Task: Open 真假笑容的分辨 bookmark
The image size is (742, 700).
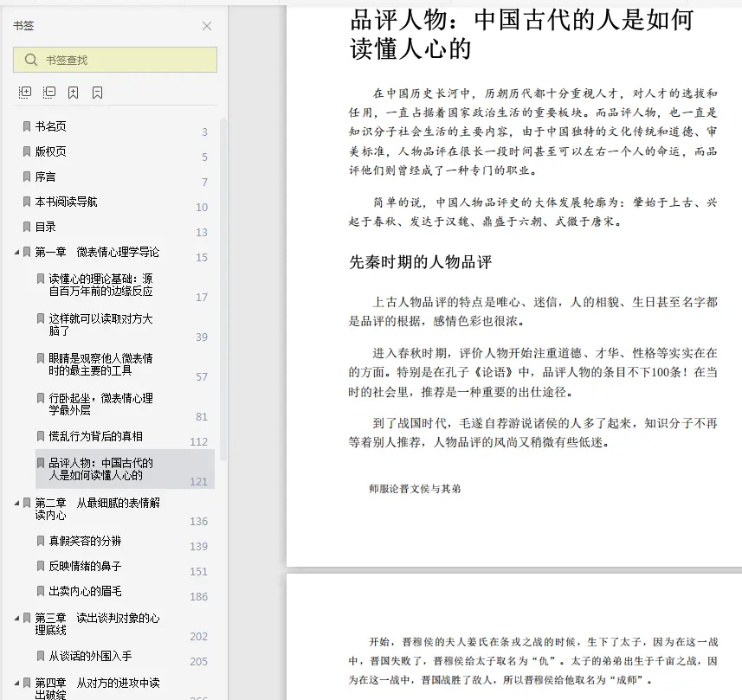Action: pyautogui.click(x=85, y=541)
